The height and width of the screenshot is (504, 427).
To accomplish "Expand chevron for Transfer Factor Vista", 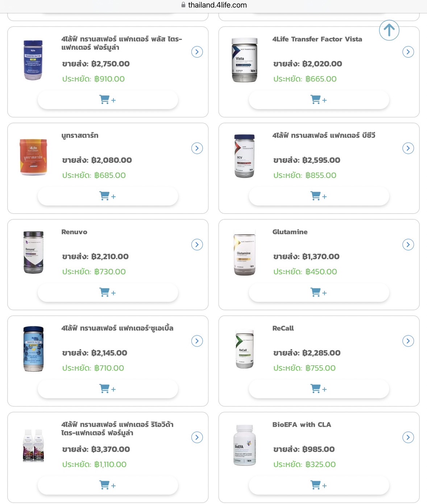I will [408, 52].
